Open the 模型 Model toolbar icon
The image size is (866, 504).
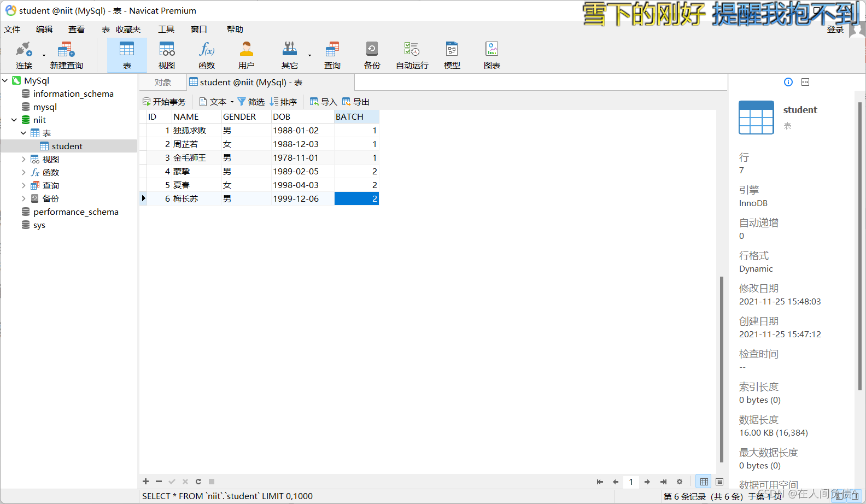coord(452,55)
